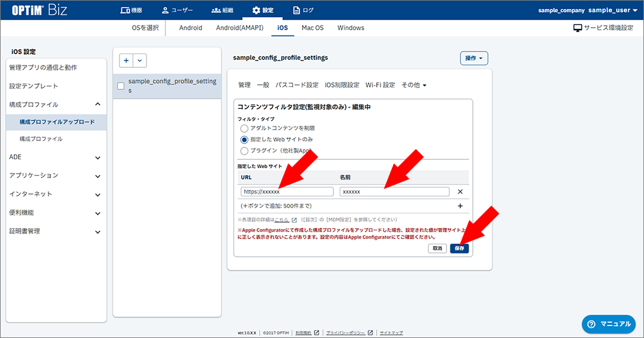644x338 pixels.
Task: Select the iOS tab
Action: tap(282, 28)
